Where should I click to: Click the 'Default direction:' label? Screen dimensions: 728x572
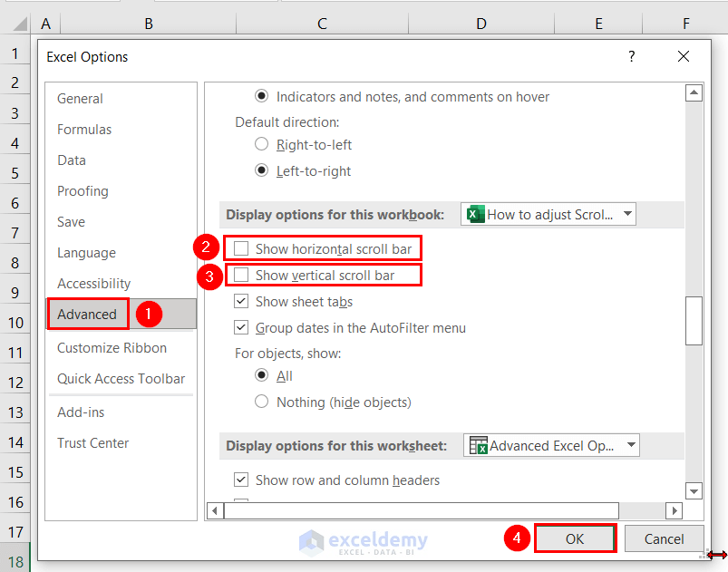tap(286, 122)
